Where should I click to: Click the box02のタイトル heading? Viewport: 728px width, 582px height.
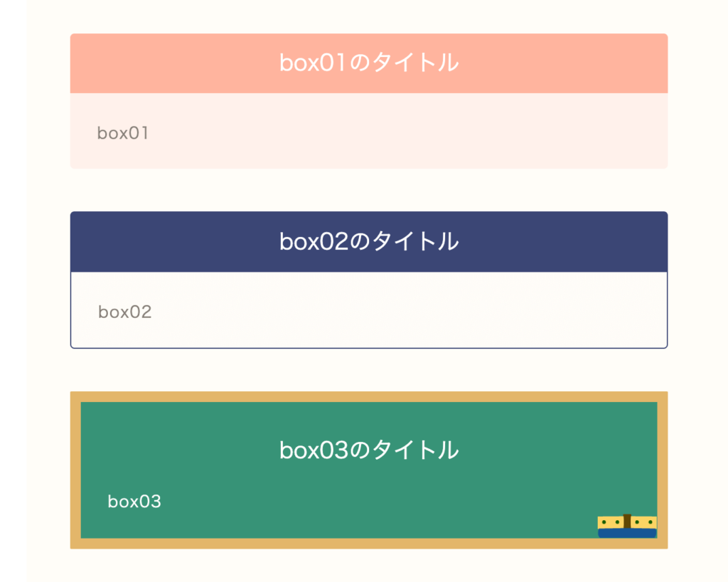(369, 241)
